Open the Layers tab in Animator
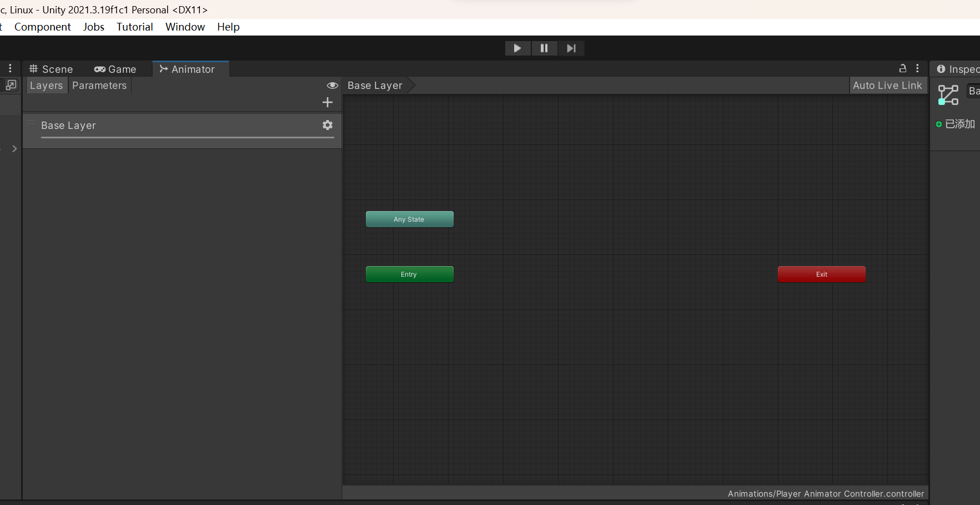Screen dimensions: 980x505 click(x=47, y=86)
